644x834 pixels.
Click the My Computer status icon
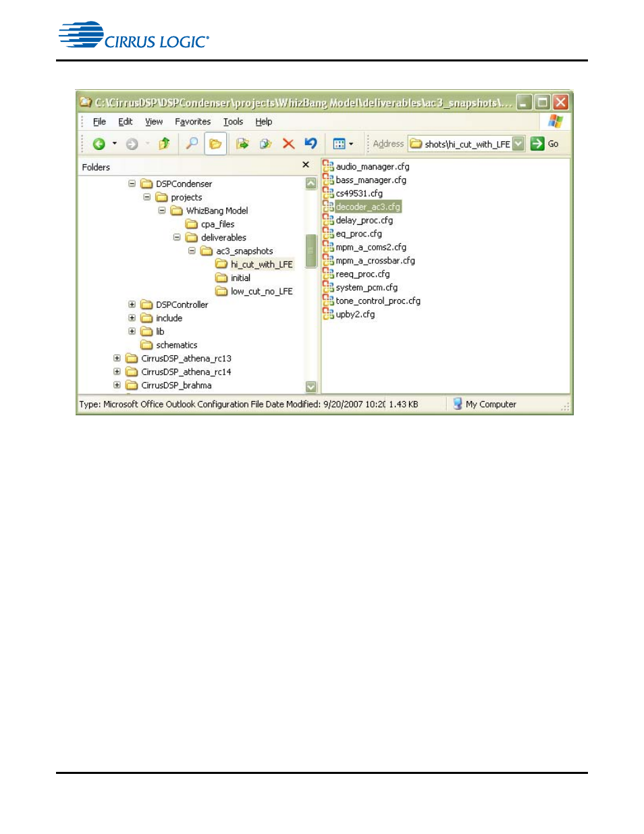[x=458, y=404]
